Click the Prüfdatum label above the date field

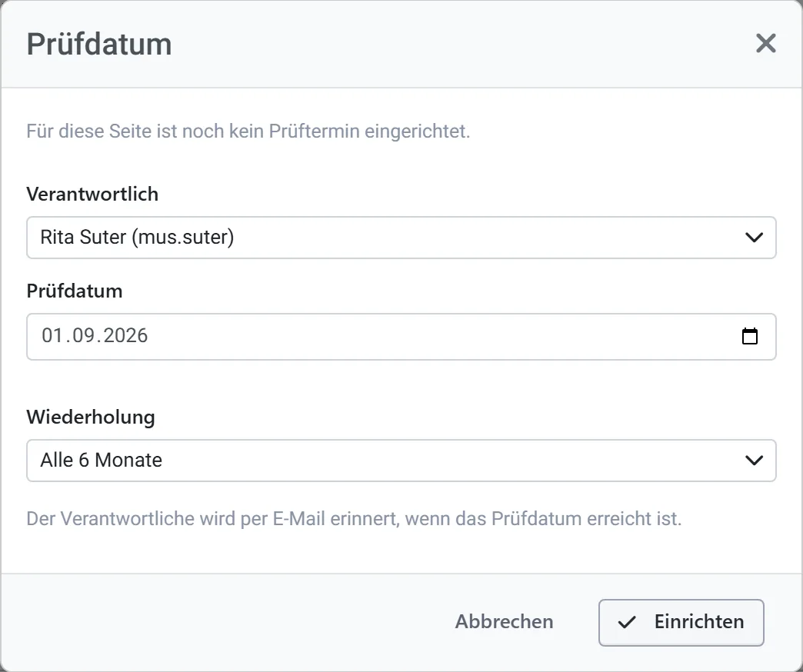(x=75, y=291)
